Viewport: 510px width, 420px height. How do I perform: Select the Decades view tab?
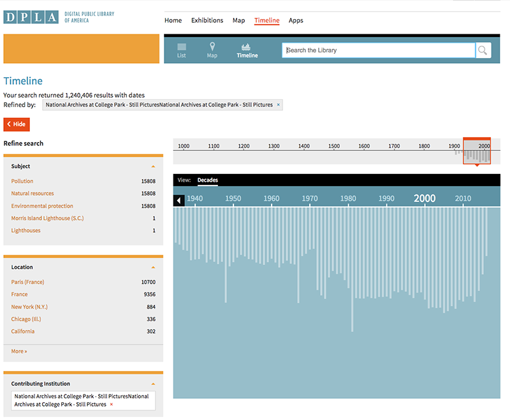207,180
